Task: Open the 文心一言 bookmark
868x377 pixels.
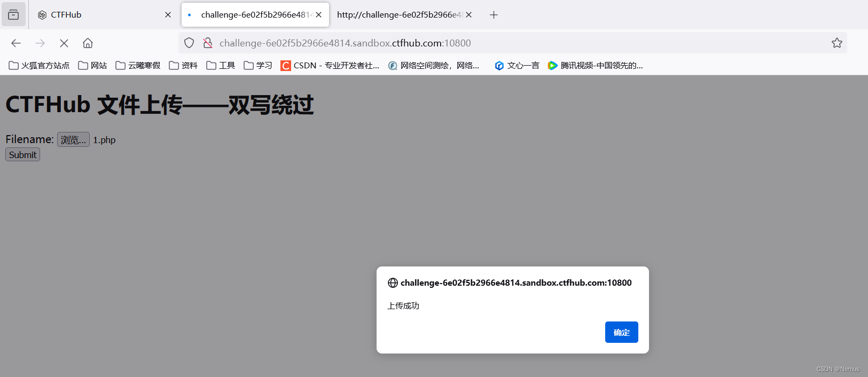Action: 517,66
